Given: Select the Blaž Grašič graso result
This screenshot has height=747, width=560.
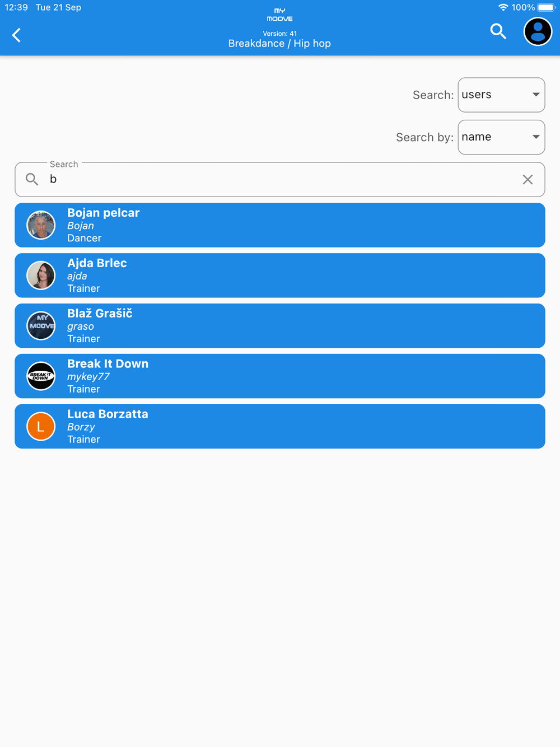Looking at the screenshot, I should (x=279, y=326).
